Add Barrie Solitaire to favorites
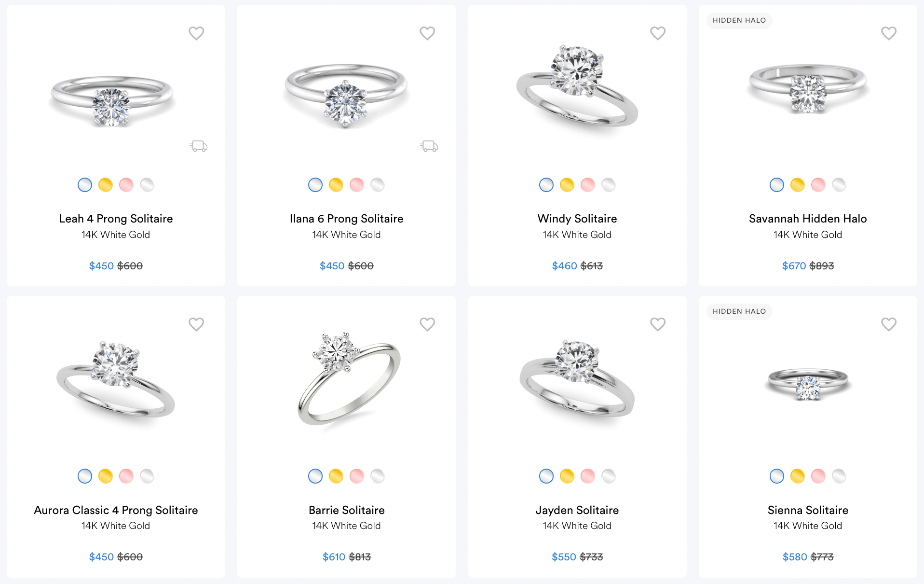Image resolution: width=924 pixels, height=584 pixels. (x=427, y=324)
